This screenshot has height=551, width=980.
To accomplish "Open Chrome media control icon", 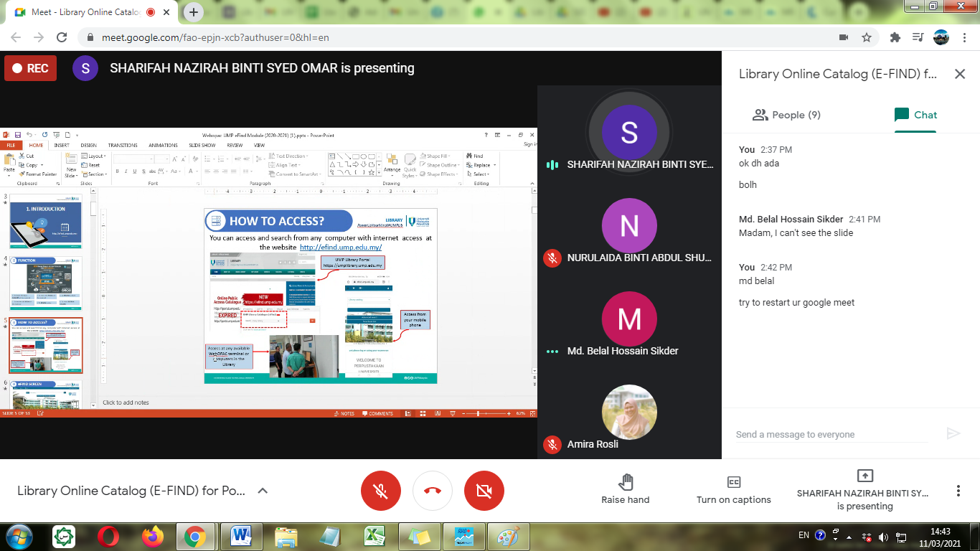I will pos(918,37).
